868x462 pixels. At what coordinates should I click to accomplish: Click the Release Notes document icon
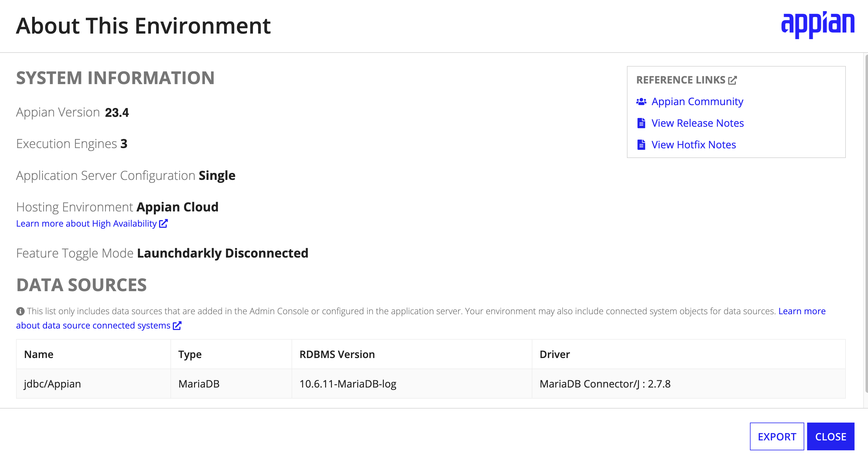(641, 123)
